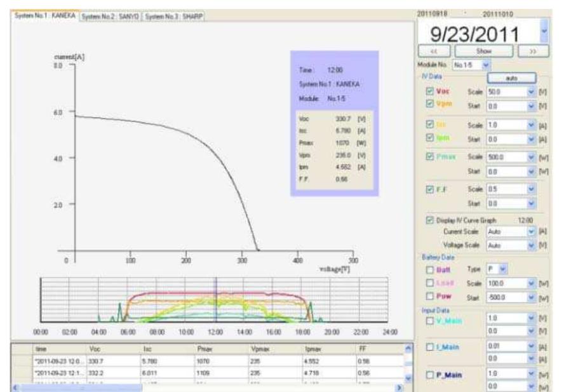Screen dimensions: 564x392
Task: Click table scrollbar up arrow
Action: [x=408, y=348]
